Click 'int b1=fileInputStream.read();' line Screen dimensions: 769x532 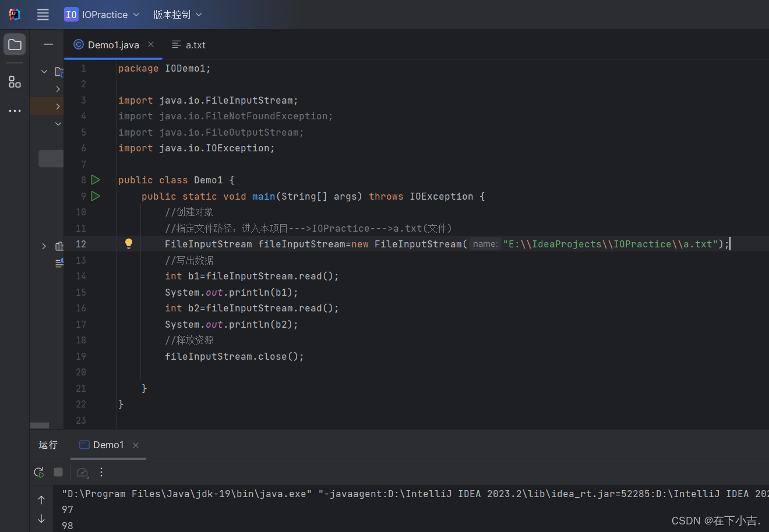click(x=252, y=276)
